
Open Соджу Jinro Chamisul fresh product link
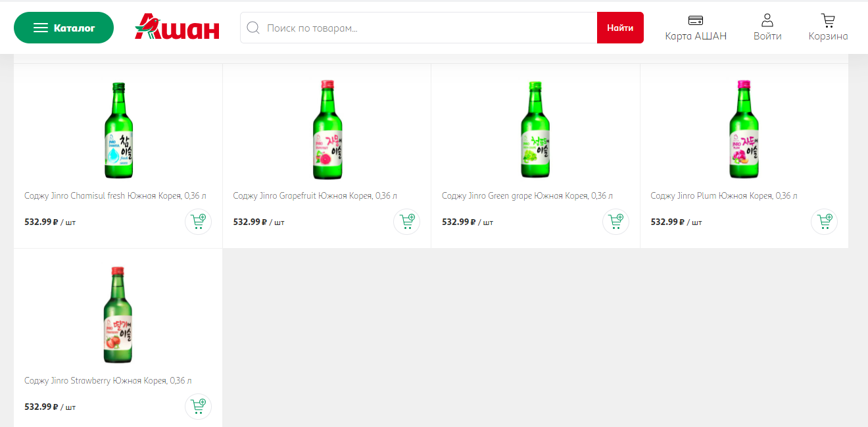pyautogui.click(x=115, y=195)
